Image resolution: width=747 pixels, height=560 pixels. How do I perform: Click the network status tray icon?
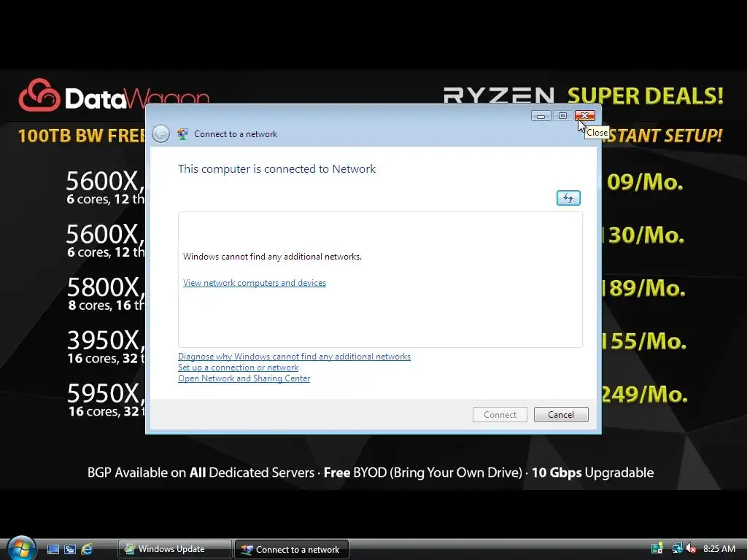click(677, 548)
